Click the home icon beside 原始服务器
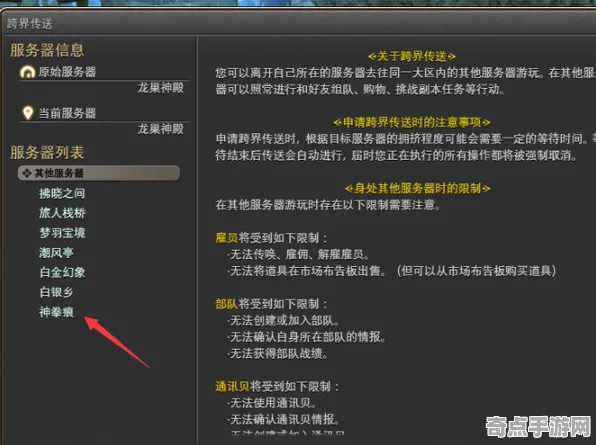This screenshot has width=596, height=445. coord(27,72)
